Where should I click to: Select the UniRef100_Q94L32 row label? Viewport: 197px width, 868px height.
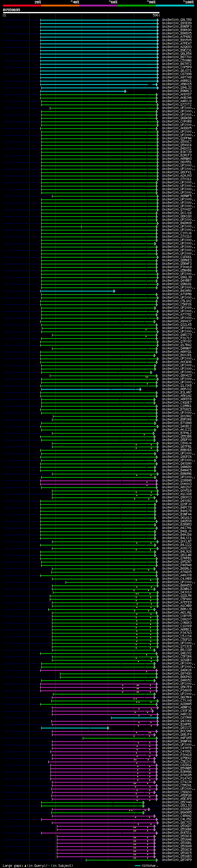click(176, 88)
